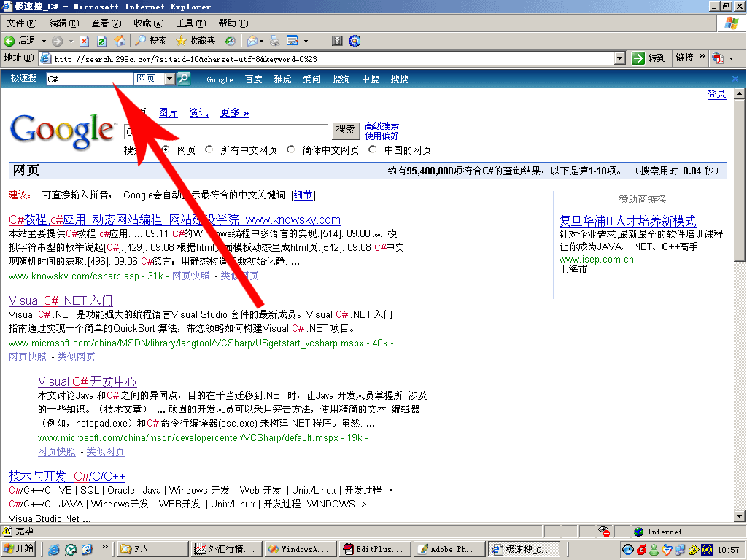Click the Edit page icon

pyautogui.click(x=293, y=41)
